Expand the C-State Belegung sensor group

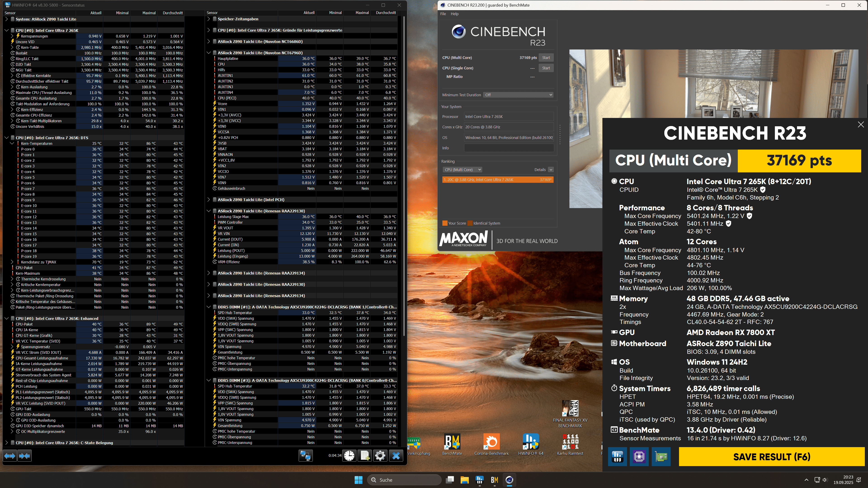coord(6,443)
